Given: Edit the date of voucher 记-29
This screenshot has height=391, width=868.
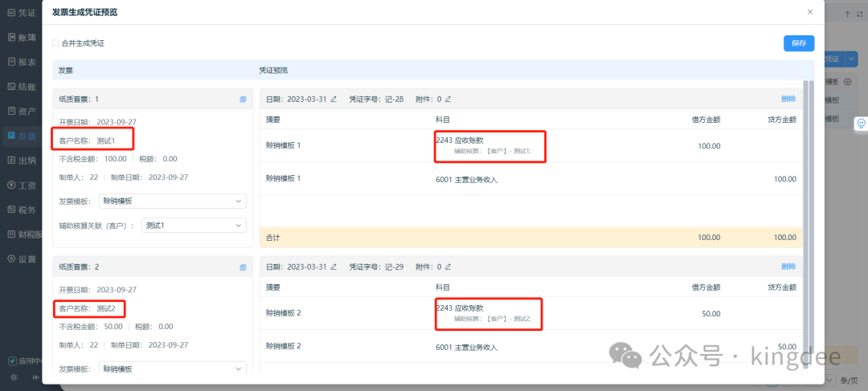Looking at the screenshot, I should click(334, 267).
